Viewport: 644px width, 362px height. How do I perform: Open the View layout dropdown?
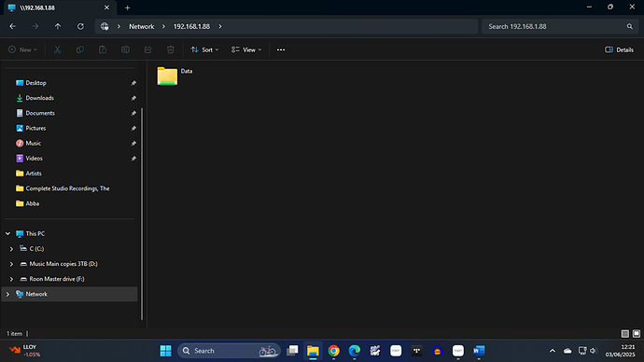pos(246,49)
